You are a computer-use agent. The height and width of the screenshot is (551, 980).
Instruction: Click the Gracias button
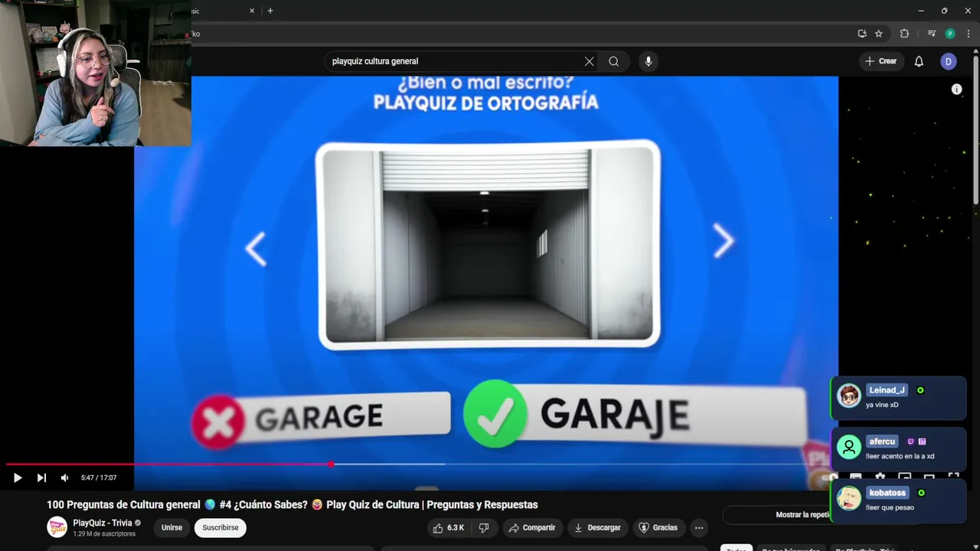[x=658, y=527]
